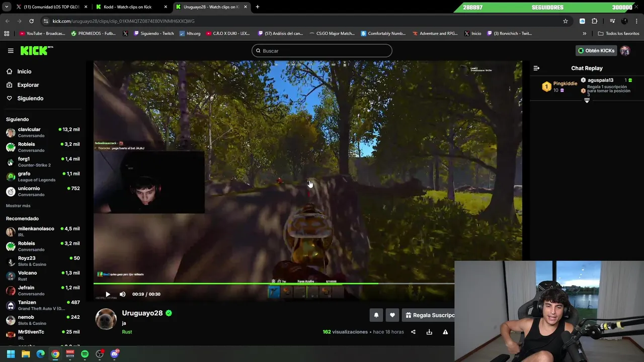Click Regala Suscripciones gift button

point(429,315)
